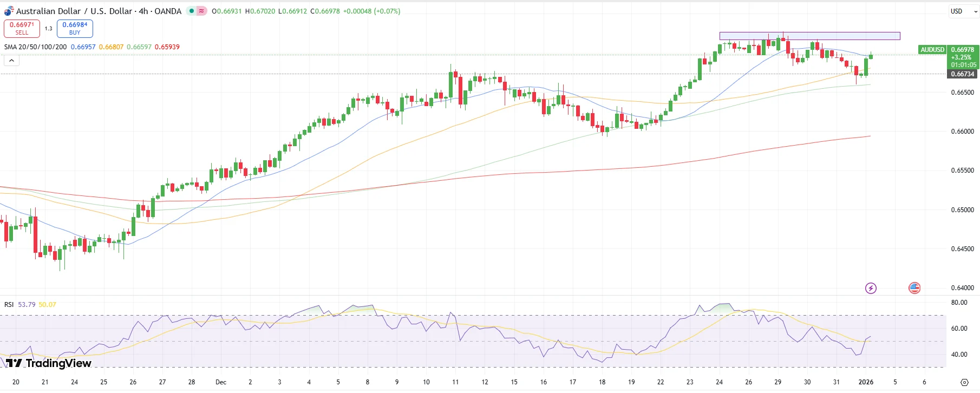Screen dimensions: 980x393
Task: Click the 0.66500 price axis label
Action: point(963,93)
